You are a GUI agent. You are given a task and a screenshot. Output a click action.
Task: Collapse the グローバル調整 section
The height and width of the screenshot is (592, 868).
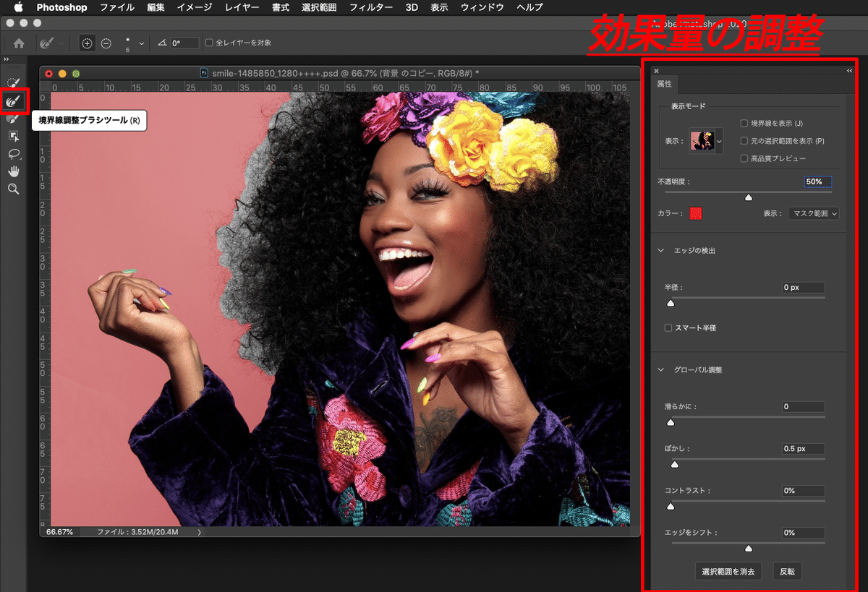(x=660, y=370)
